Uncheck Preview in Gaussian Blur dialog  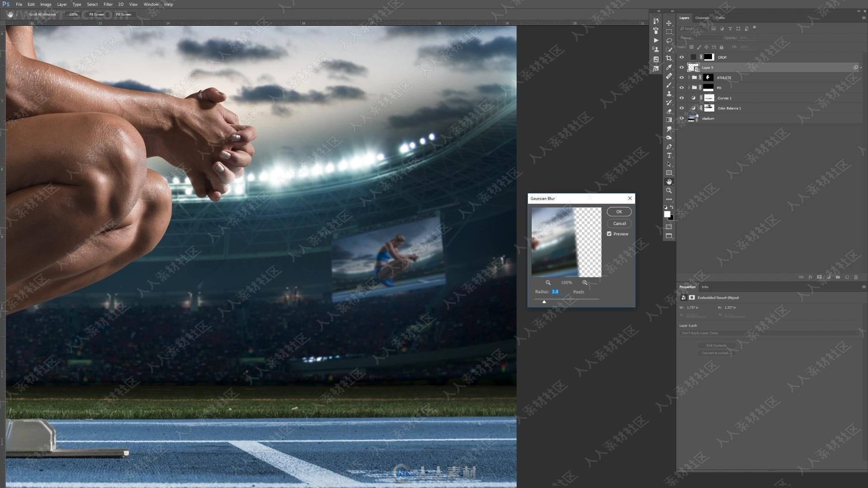tap(609, 234)
